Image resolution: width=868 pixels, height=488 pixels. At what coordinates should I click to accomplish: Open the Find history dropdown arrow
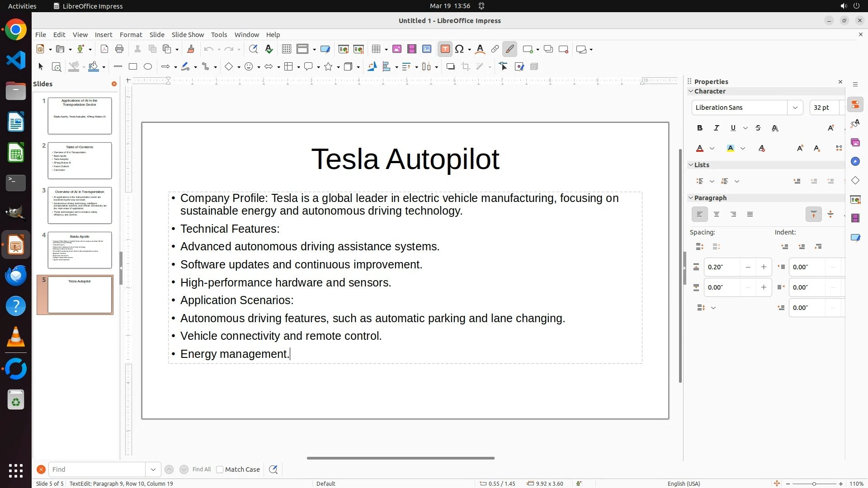click(153, 469)
